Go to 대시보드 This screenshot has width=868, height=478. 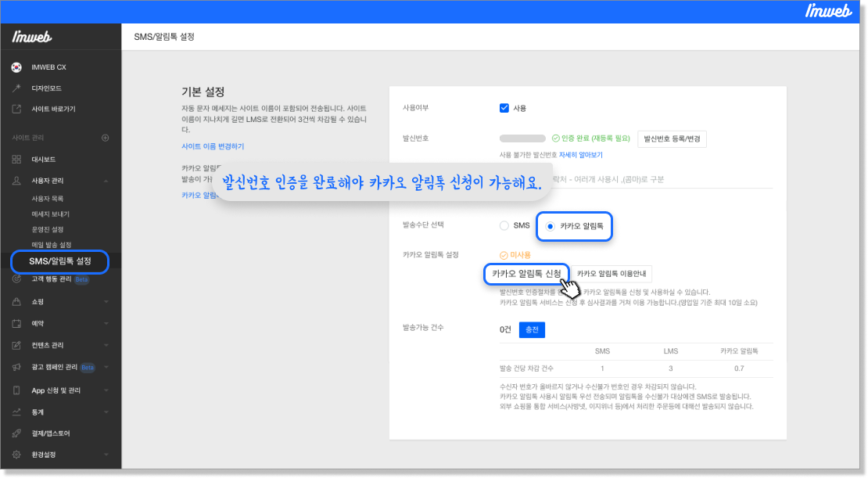pyautogui.click(x=44, y=159)
